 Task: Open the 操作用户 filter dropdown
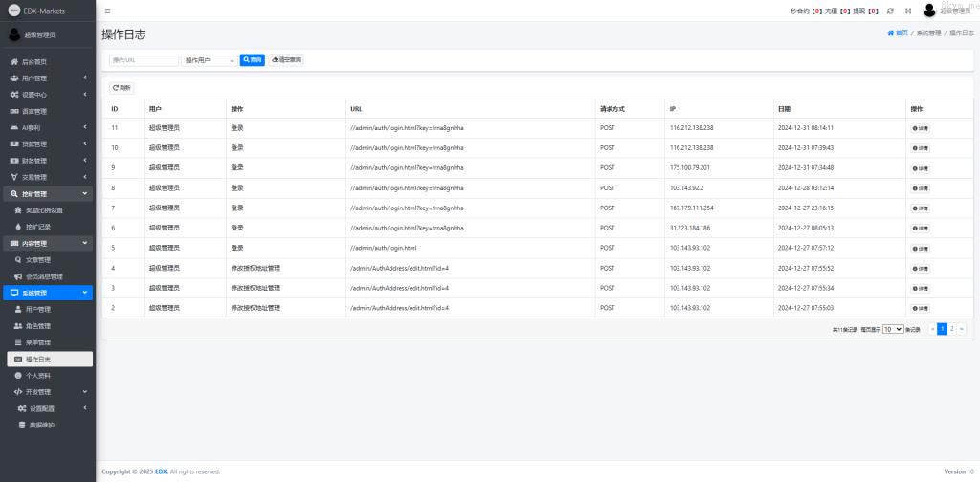[209, 59]
